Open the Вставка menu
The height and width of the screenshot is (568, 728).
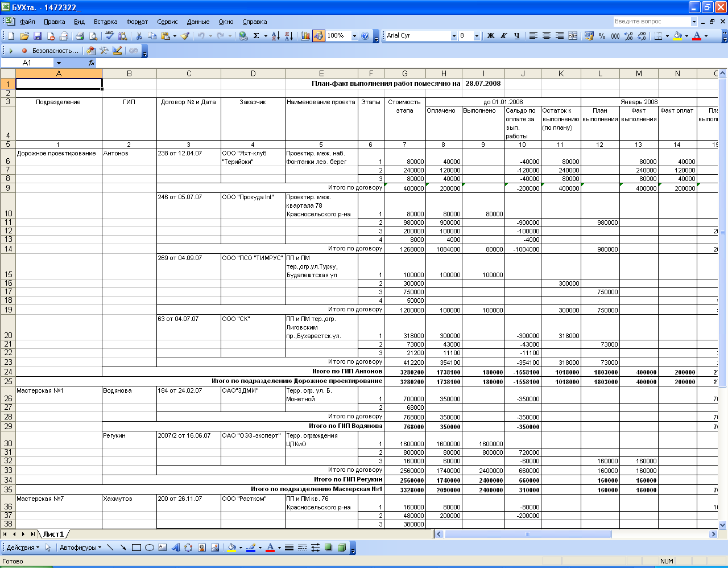[106, 22]
